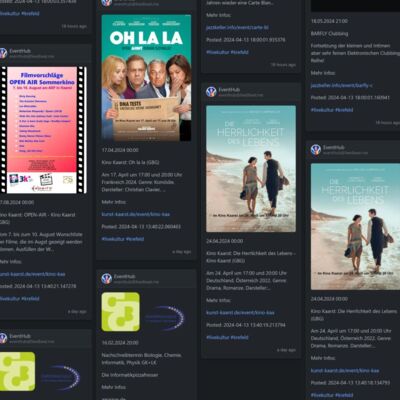
Task: Open EventHub avatar on bottom-left cut-off post
Action: (x=3, y=338)
